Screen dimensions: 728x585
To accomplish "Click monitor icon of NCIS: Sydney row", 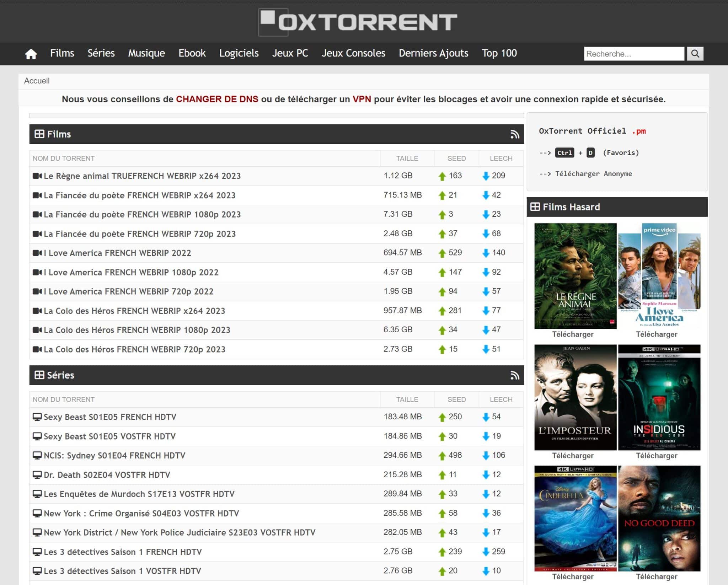I will pyautogui.click(x=37, y=455).
